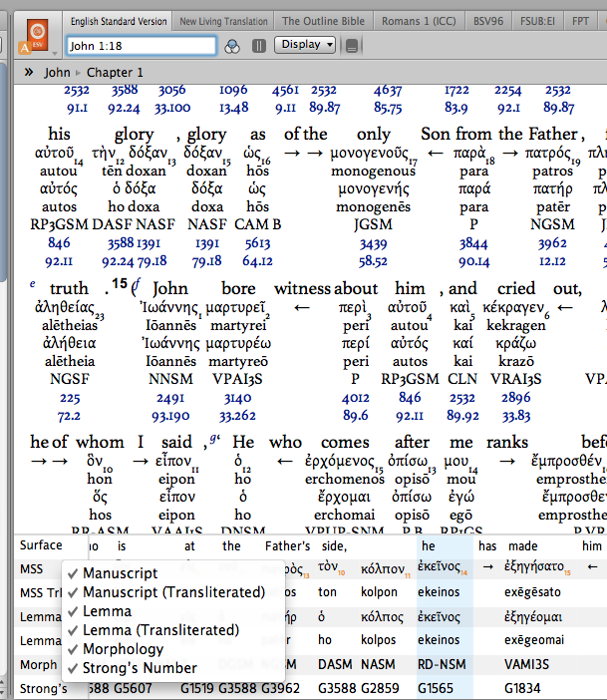Toggle Lemma (Transliterated) option

tap(153, 630)
